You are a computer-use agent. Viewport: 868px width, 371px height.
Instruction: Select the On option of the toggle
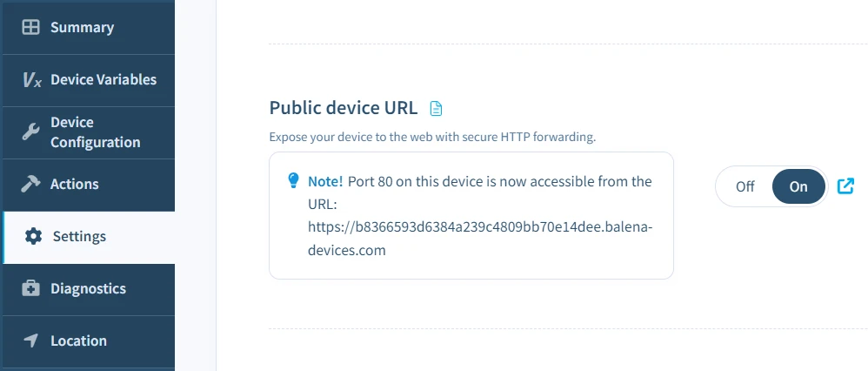798,186
